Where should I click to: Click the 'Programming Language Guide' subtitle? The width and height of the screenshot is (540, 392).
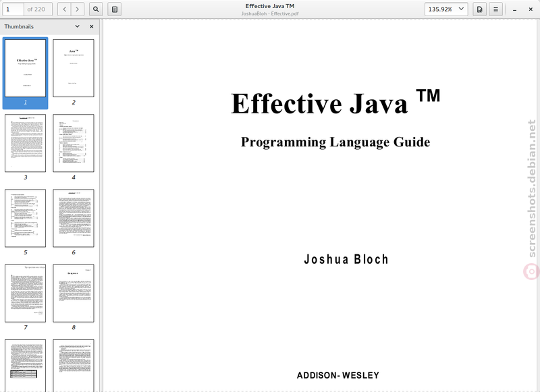tap(335, 142)
